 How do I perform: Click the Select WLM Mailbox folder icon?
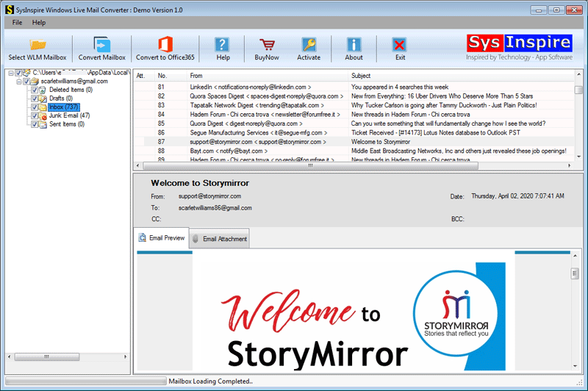(x=37, y=45)
